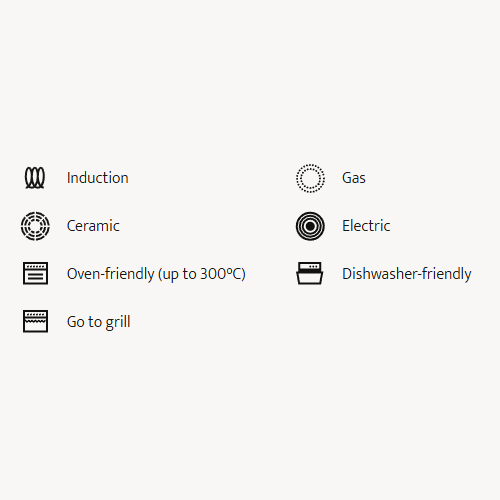Click the Oven-friendly oven icon

35,273
